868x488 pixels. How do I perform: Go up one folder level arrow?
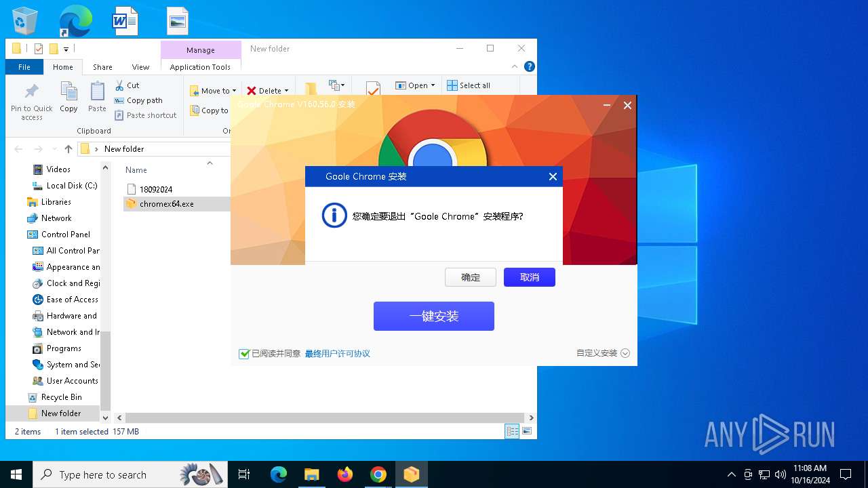tap(68, 149)
